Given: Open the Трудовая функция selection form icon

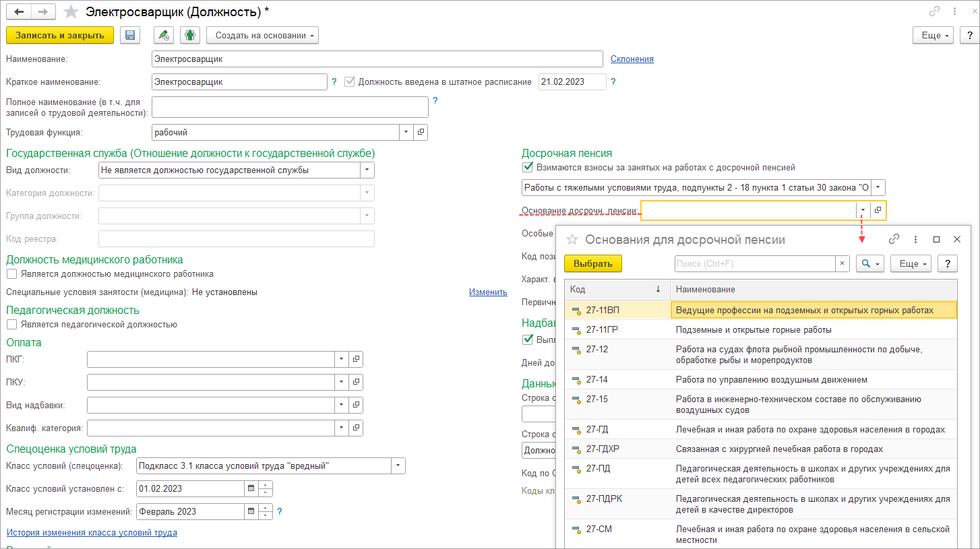Looking at the screenshot, I should pos(421,133).
